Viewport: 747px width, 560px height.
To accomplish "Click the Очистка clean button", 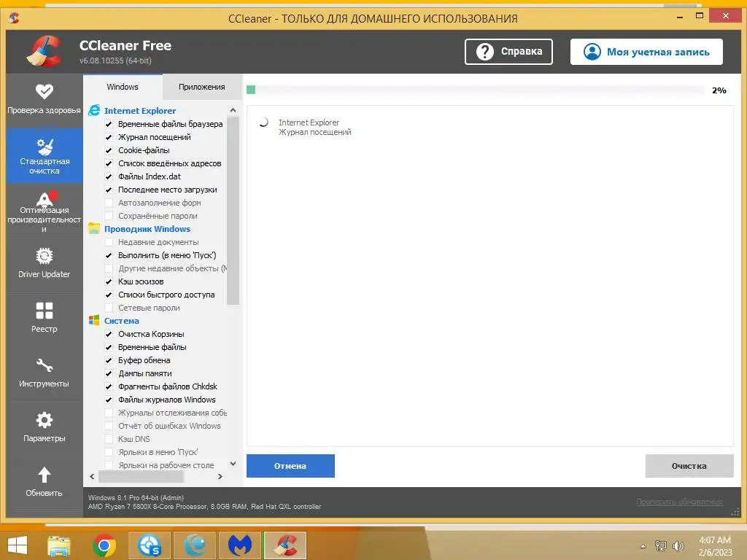I will pyautogui.click(x=689, y=466).
